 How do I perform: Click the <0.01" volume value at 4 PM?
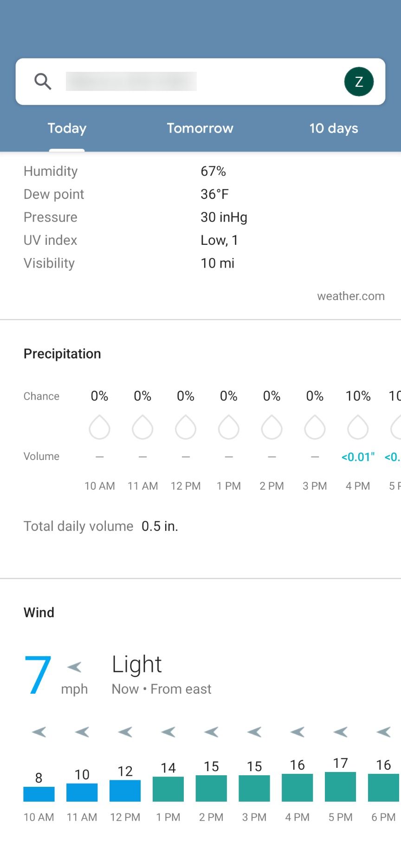coord(357,457)
